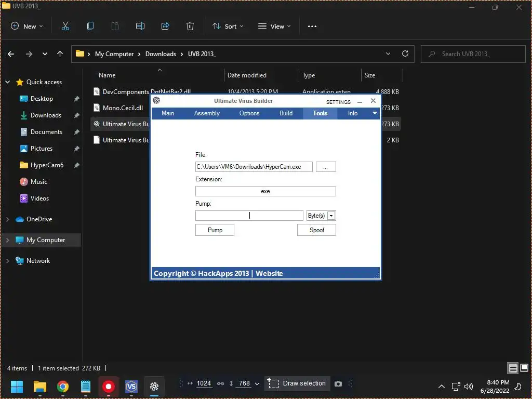Select Desktop in Quick access

click(x=42, y=99)
